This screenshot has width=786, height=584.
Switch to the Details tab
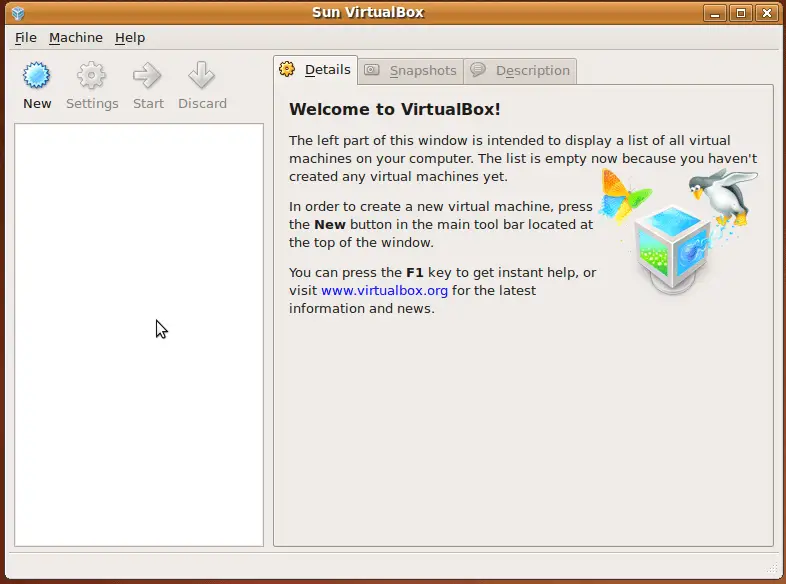(315, 70)
